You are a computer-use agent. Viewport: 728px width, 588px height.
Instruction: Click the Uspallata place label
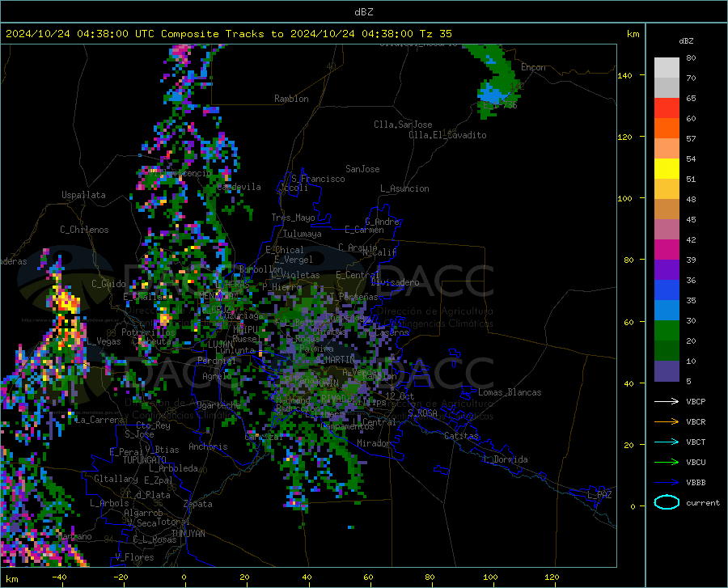(83, 195)
